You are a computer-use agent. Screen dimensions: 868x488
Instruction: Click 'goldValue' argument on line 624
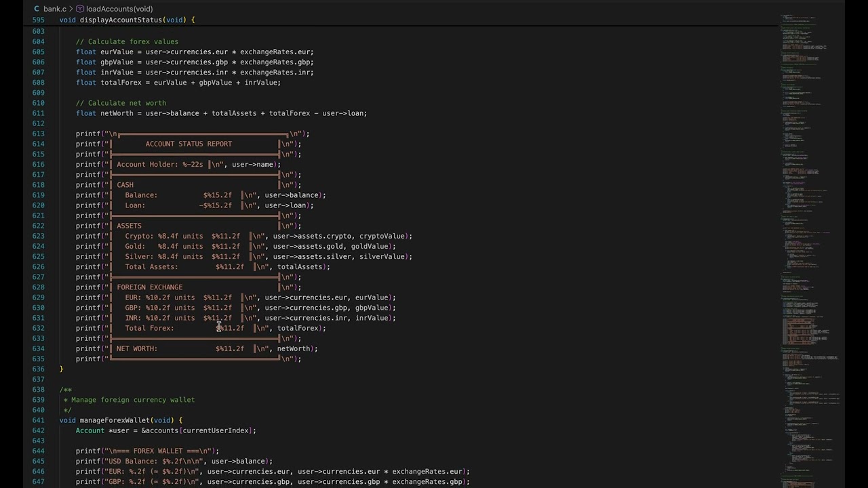pyautogui.click(x=370, y=246)
